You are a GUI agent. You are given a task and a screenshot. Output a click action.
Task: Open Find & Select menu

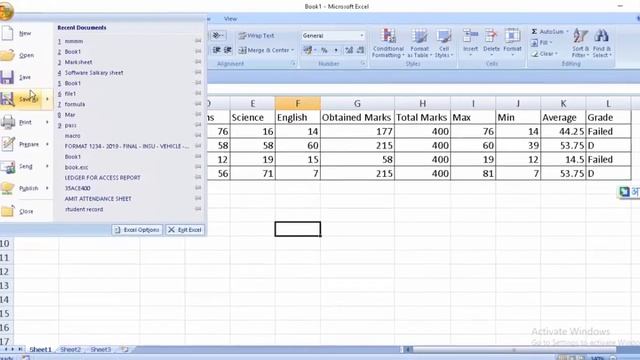602,43
